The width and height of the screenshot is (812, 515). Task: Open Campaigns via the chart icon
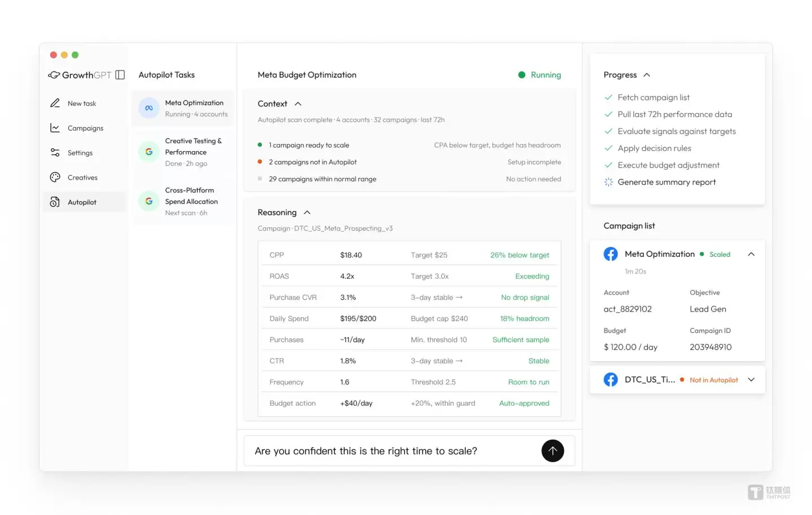click(x=55, y=128)
